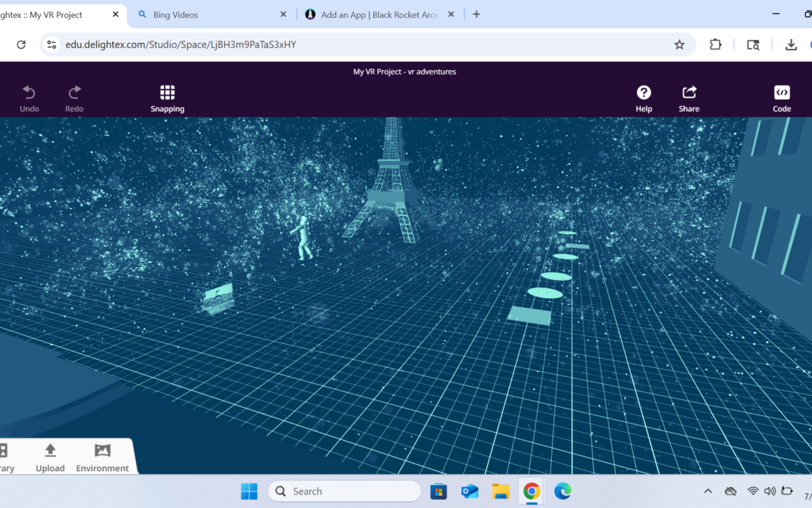Select the astronaut figure in scene
This screenshot has width=812, height=508.
[303, 237]
